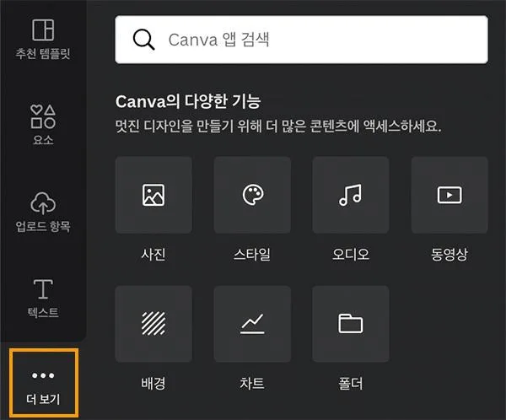506x420 pixels.
Task: Open the 차트 chart tile
Action: pyautogui.click(x=252, y=324)
